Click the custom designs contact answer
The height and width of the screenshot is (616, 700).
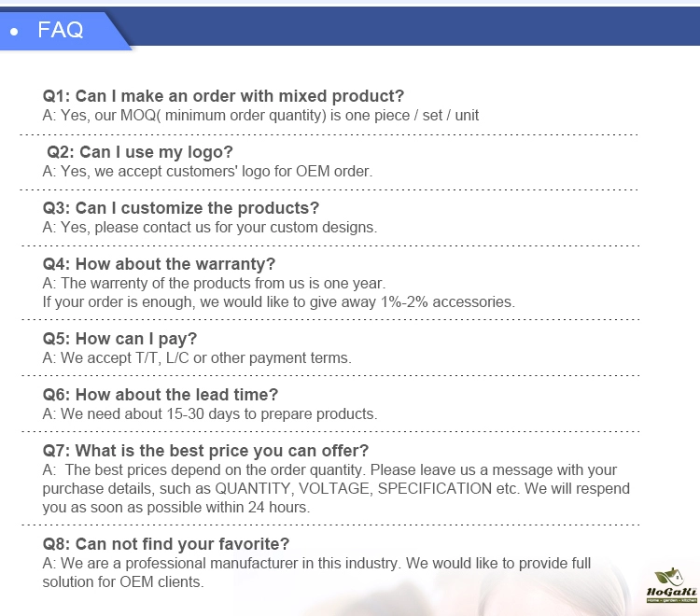click(209, 228)
